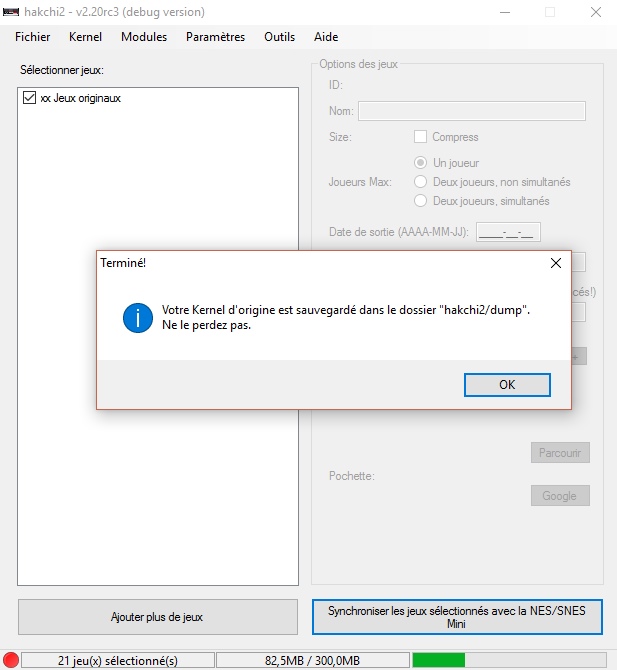Click OK in the Terminé! dialog
617x670 pixels.
[507, 385]
